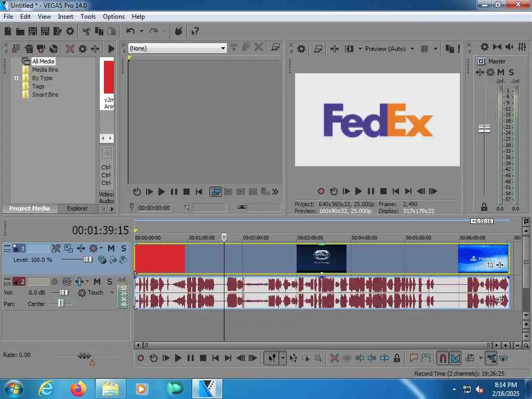
Task: Open the edit tool selector dropdown arrow
Action: coord(283,358)
